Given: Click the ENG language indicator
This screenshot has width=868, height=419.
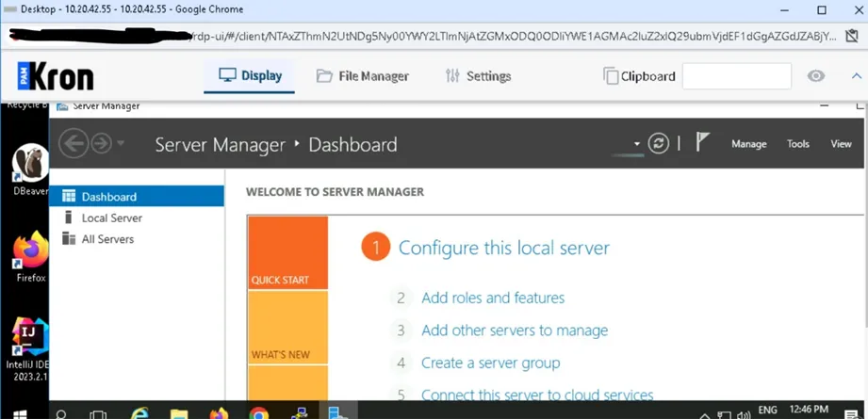Looking at the screenshot, I should point(767,410).
